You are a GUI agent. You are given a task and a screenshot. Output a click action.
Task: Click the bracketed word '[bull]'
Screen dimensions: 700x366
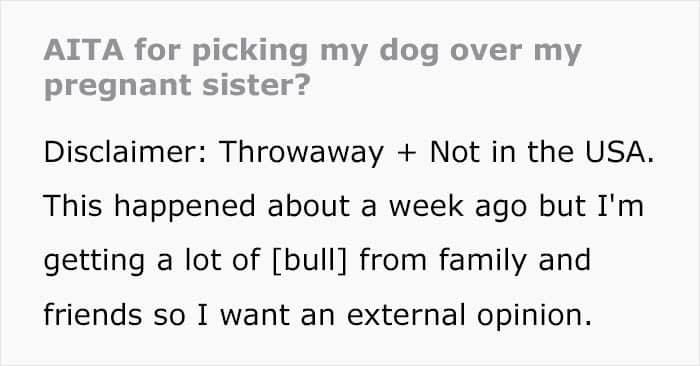tap(309, 261)
